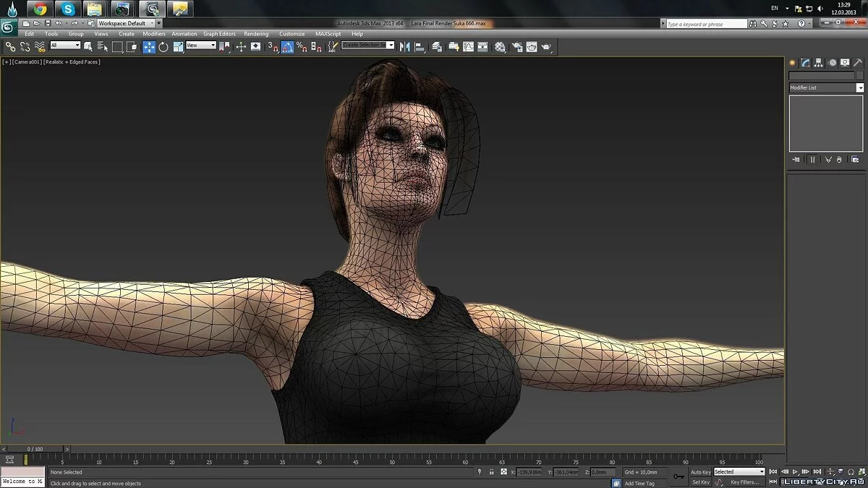
Task: Choose the Select and Rotate tool
Action: point(163,47)
